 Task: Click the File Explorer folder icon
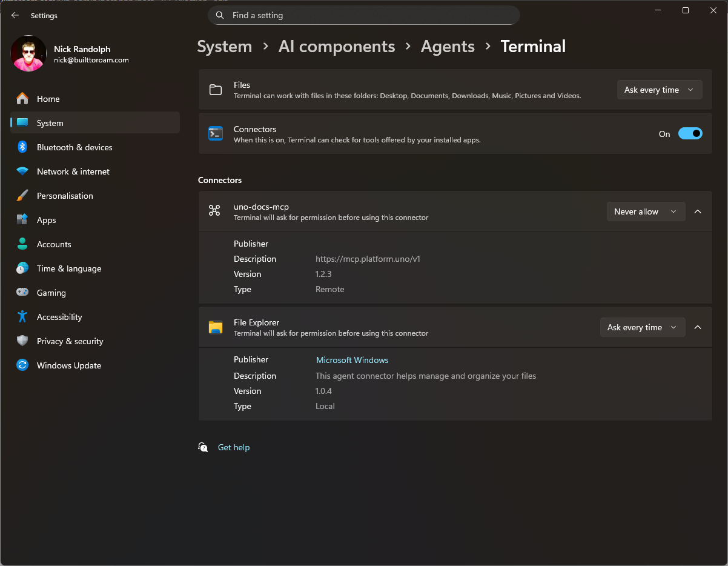pyautogui.click(x=216, y=327)
